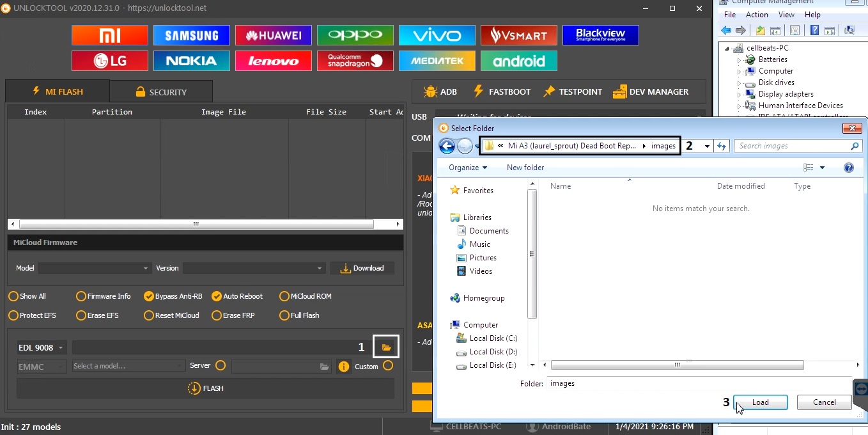The image size is (868, 435).
Task: Select the Qualcomm Snapdragon tile
Action: [x=355, y=61]
